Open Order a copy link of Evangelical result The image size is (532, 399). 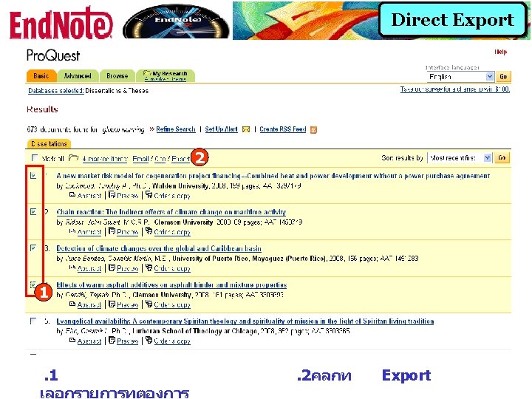tap(172, 341)
